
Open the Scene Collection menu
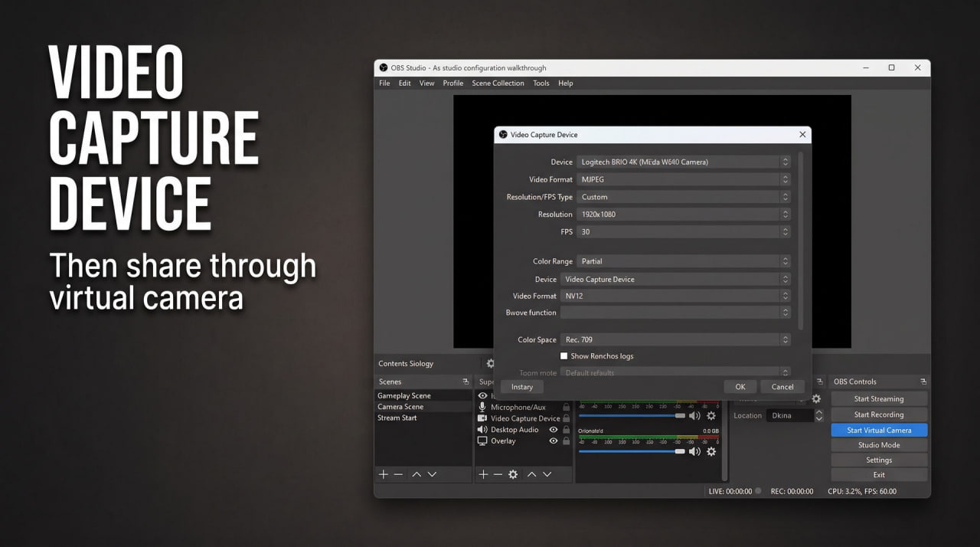click(x=498, y=83)
